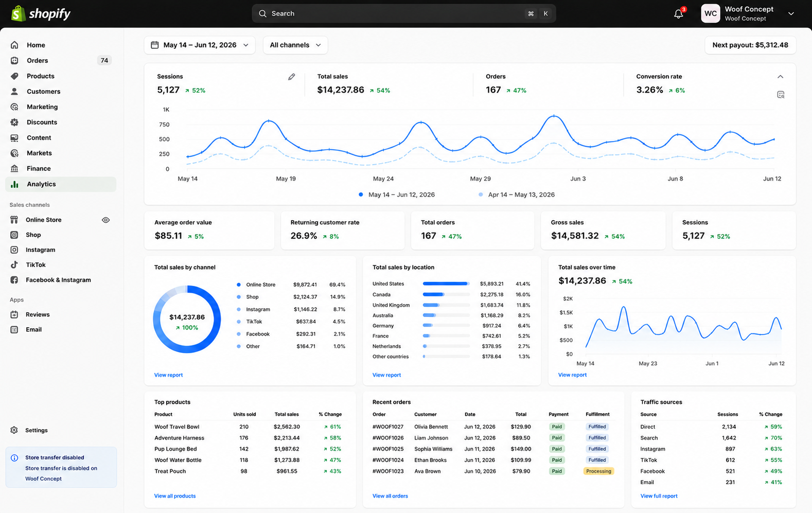Click the Canada sales progress bar

pyautogui.click(x=446, y=294)
